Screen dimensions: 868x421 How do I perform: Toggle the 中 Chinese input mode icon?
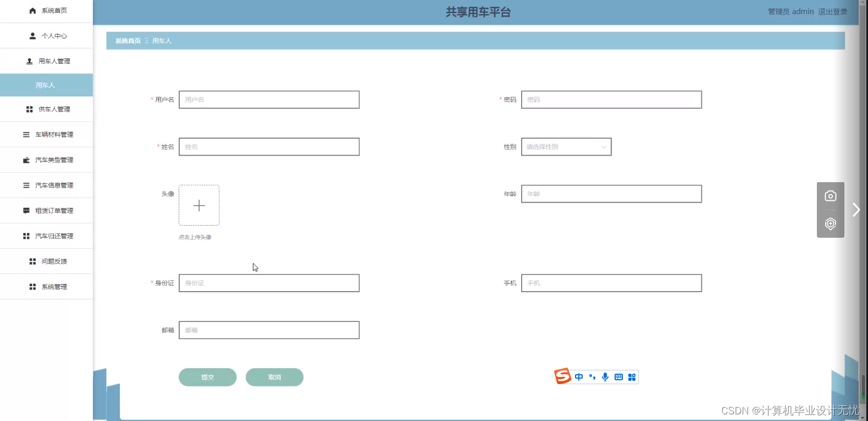[x=579, y=377]
